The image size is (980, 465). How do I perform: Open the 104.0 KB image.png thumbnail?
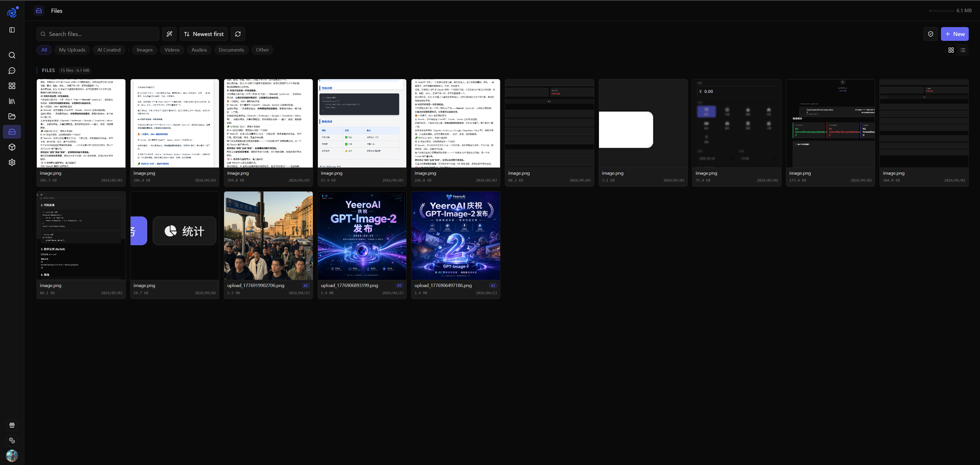[x=924, y=123]
